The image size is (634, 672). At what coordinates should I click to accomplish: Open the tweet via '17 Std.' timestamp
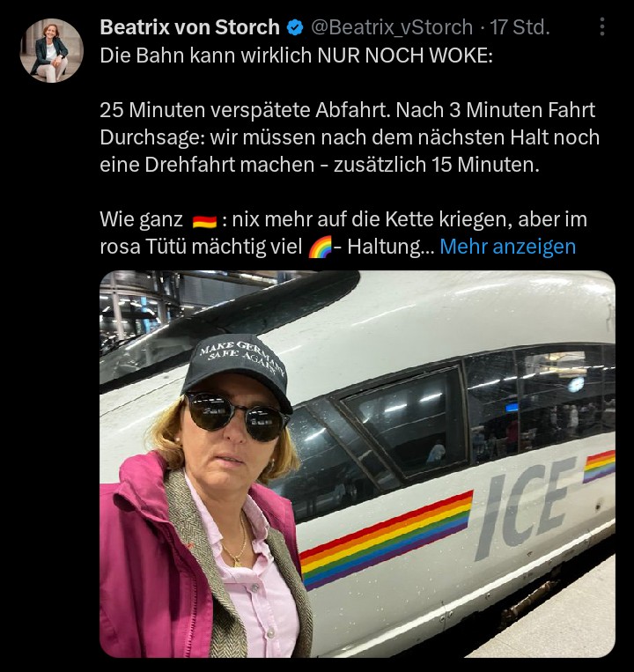point(520,27)
